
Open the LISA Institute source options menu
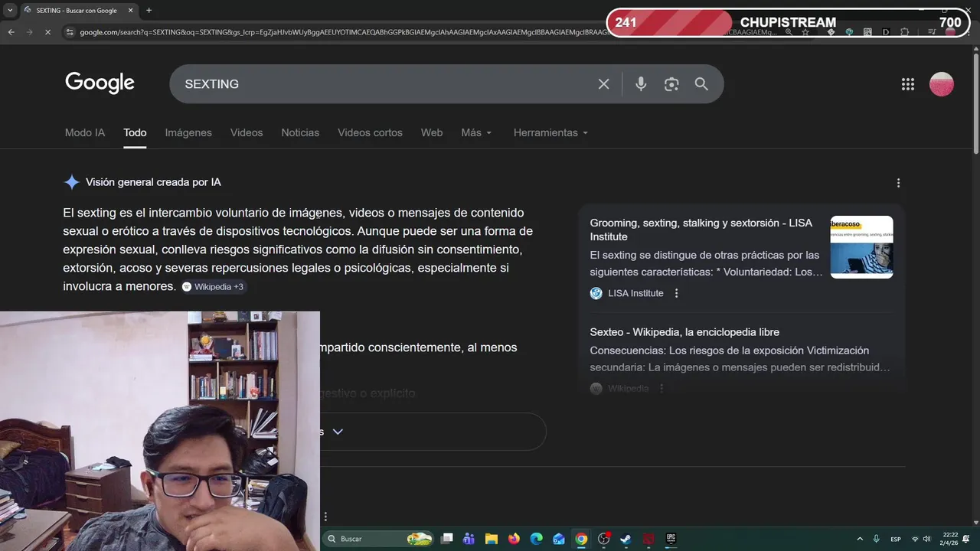tap(676, 293)
